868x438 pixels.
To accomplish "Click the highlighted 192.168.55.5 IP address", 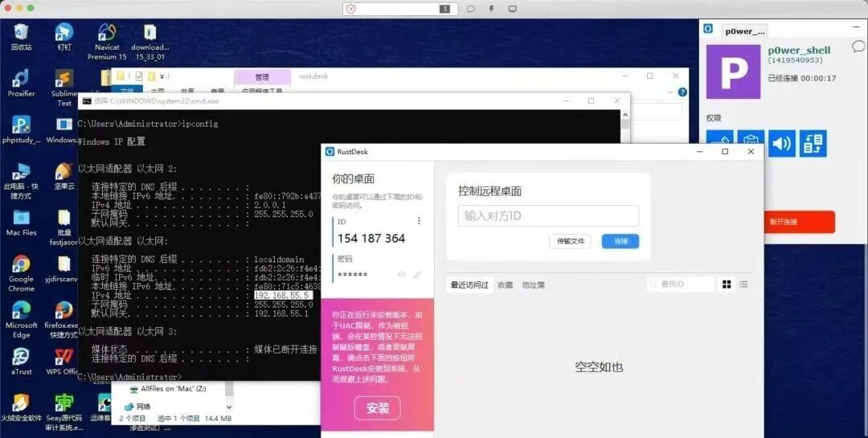I will (282, 295).
